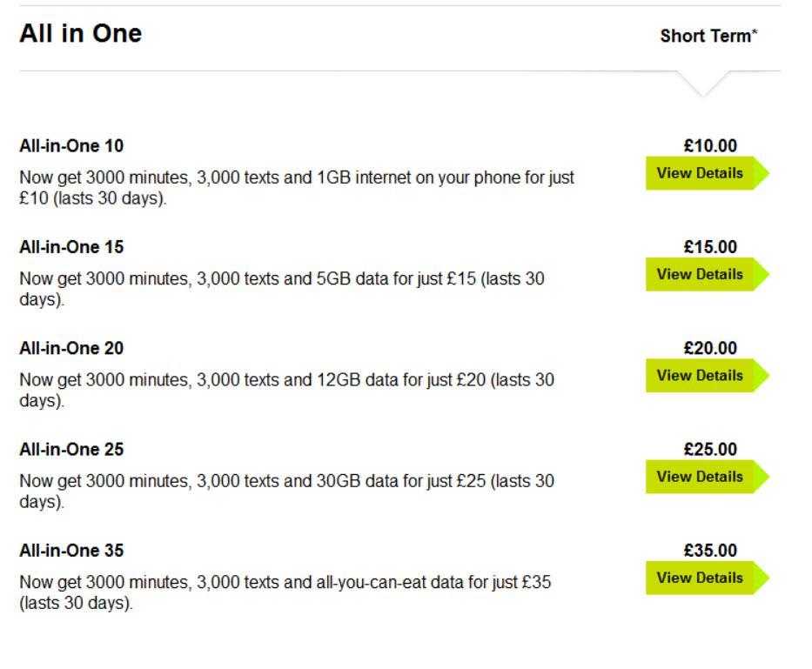This screenshot has width=812, height=669.
Task: Click View Details for All-in-One 10
Action: pyautogui.click(x=701, y=173)
